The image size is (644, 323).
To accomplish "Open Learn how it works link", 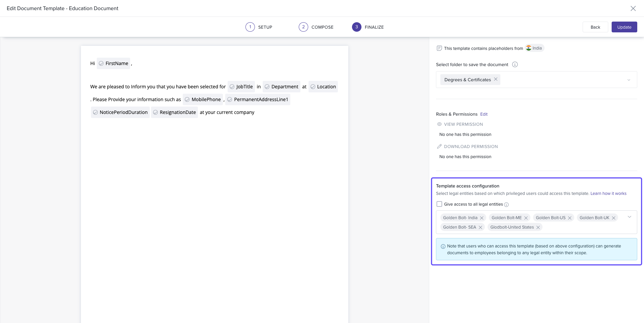I will click(608, 194).
